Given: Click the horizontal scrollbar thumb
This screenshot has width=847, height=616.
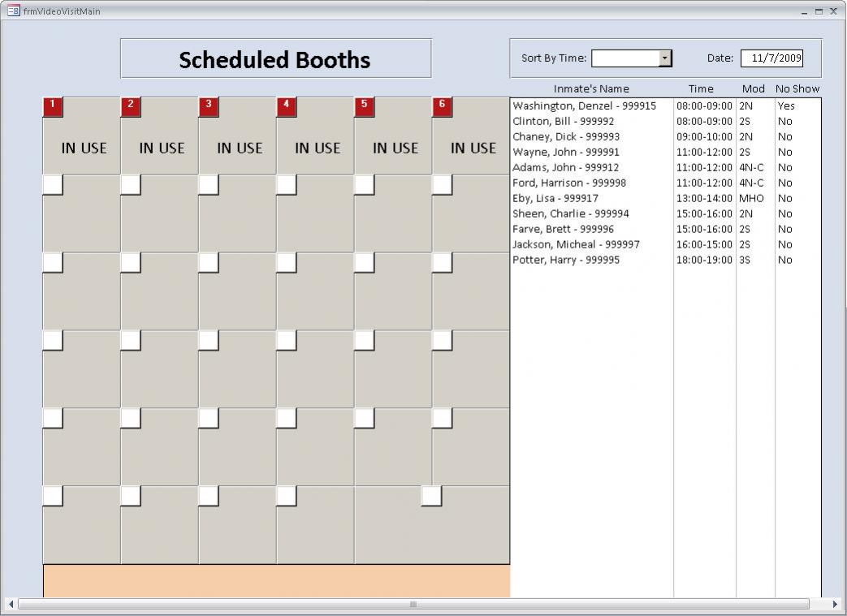Looking at the screenshot, I should (x=413, y=604).
